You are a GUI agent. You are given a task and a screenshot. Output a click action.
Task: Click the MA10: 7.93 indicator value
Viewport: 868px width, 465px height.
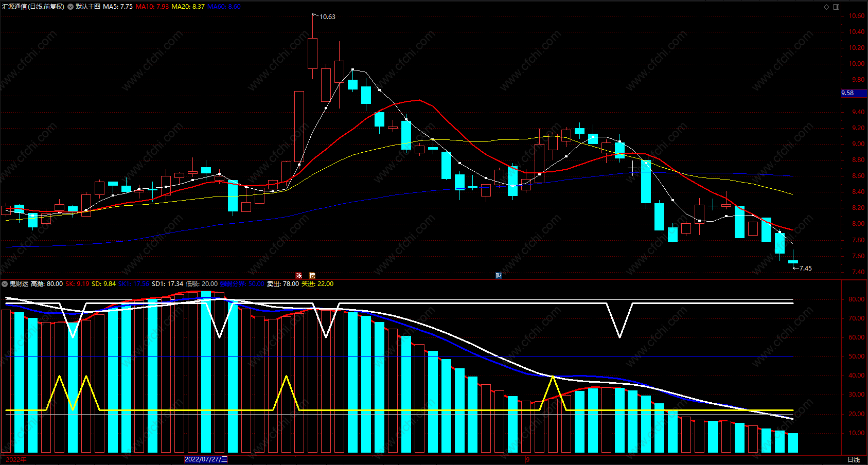[152, 7]
